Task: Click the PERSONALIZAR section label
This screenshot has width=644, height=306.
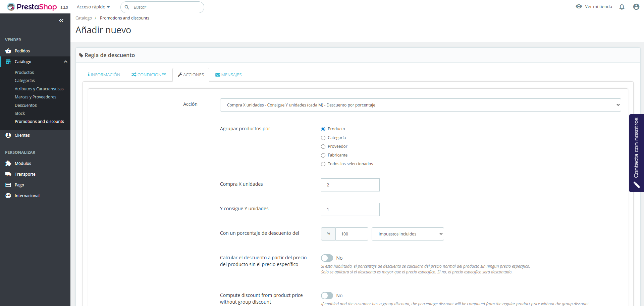Action: [20, 152]
